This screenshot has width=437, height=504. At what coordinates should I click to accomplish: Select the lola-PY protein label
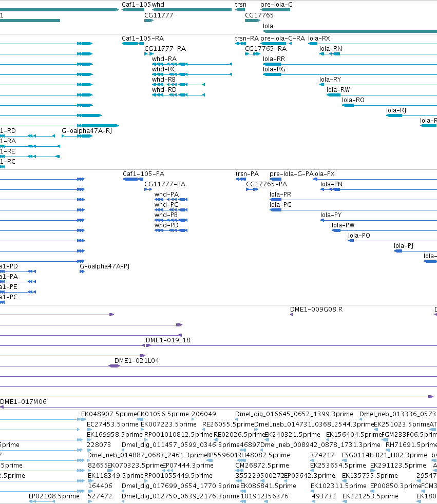pyautogui.click(x=331, y=215)
